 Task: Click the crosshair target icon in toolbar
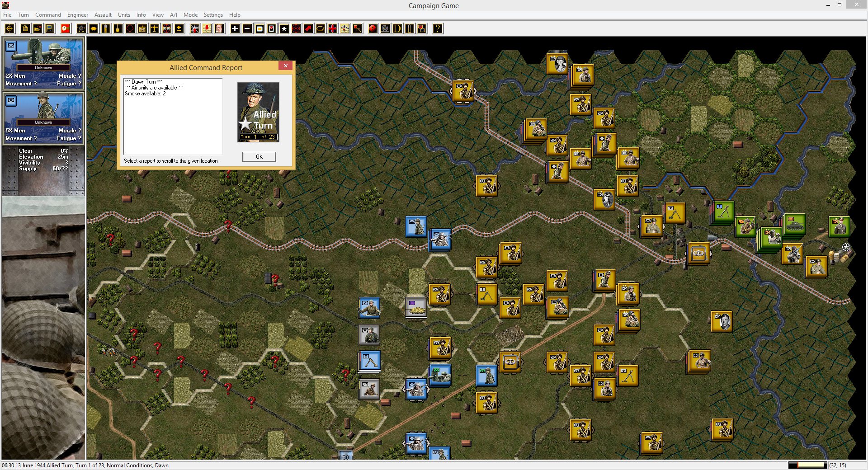point(9,28)
